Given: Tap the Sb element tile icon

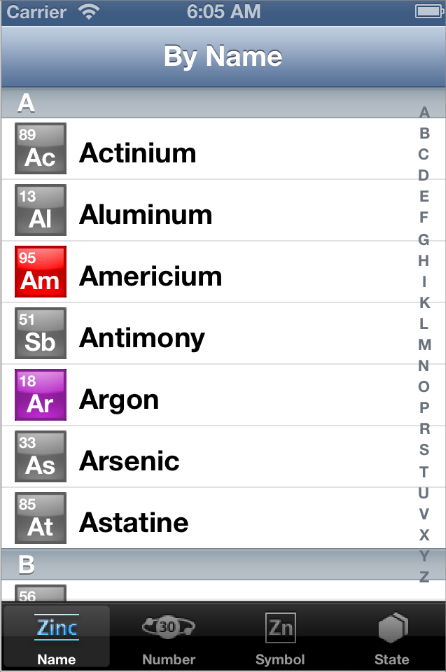Looking at the screenshot, I should [x=41, y=333].
